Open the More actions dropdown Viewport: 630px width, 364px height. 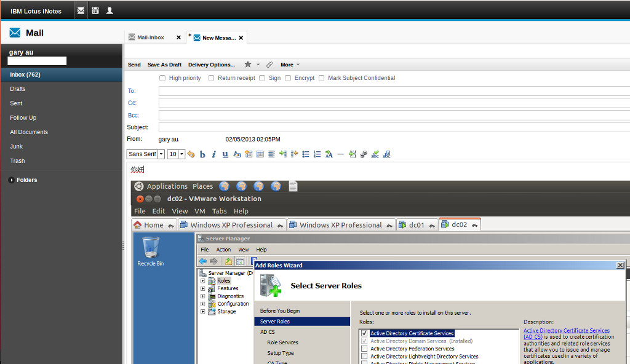click(290, 65)
